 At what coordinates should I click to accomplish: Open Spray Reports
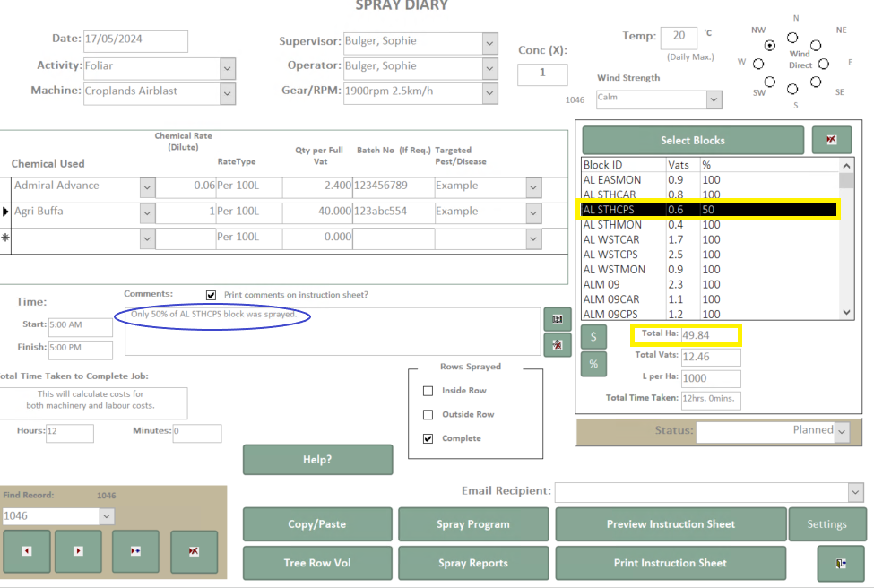(x=473, y=564)
